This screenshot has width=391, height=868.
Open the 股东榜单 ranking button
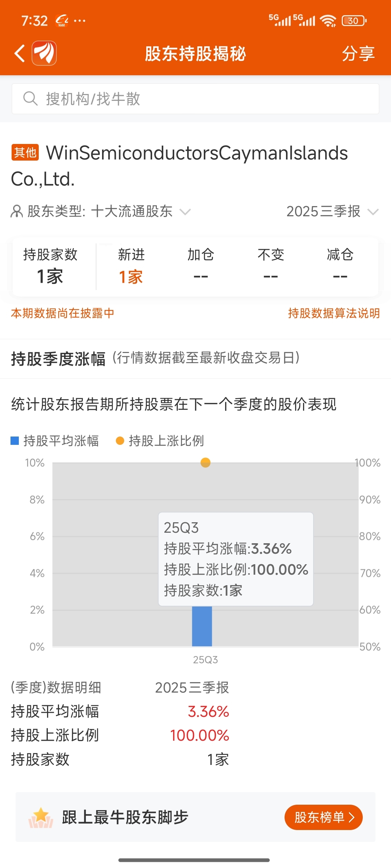coord(323,817)
